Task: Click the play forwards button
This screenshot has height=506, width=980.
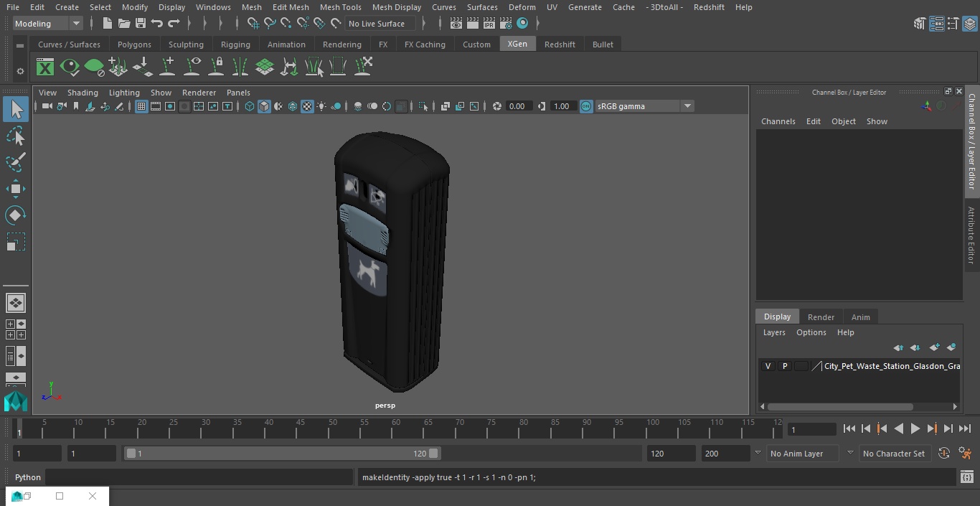Action: (x=915, y=428)
